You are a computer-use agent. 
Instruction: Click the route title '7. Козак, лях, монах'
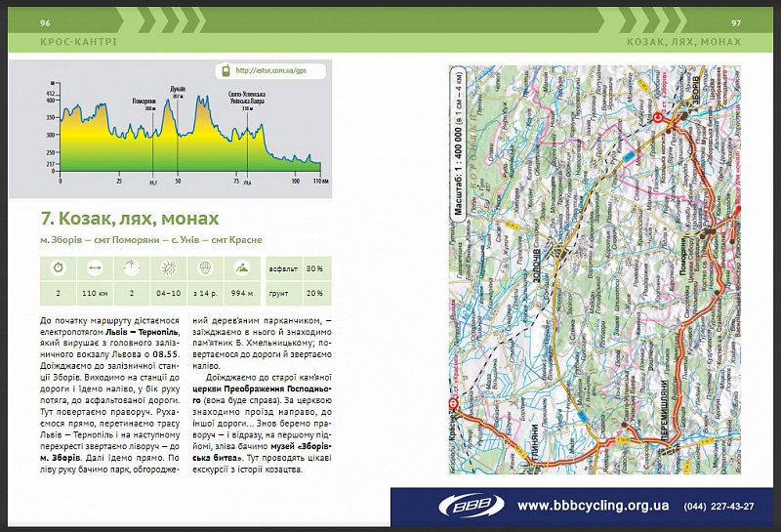(130, 219)
